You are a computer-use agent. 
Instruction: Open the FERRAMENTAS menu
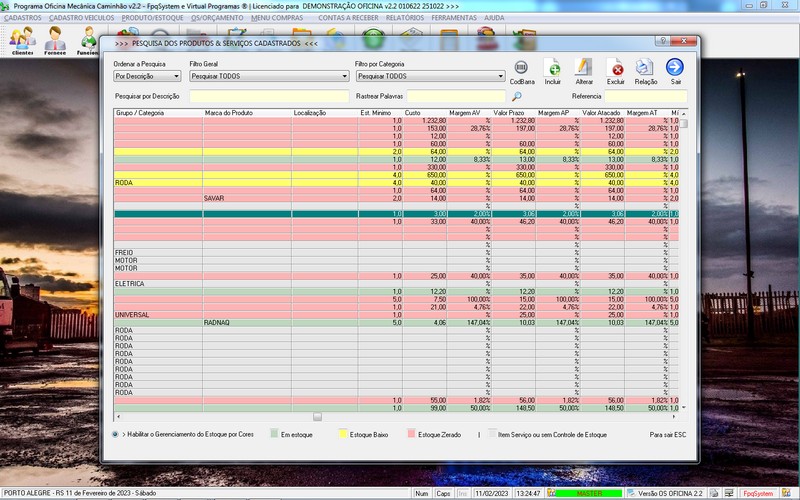[454, 18]
